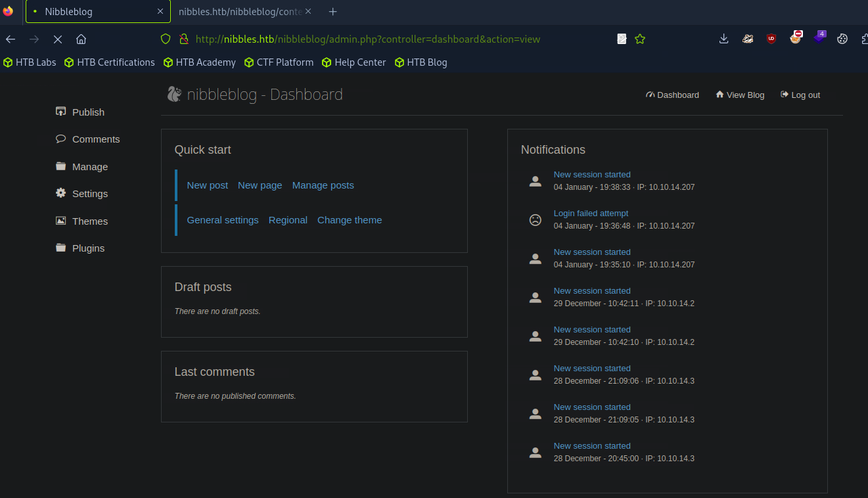Switch to the second nibbles.htb tab
868x498 pixels.
[x=240, y=12]
